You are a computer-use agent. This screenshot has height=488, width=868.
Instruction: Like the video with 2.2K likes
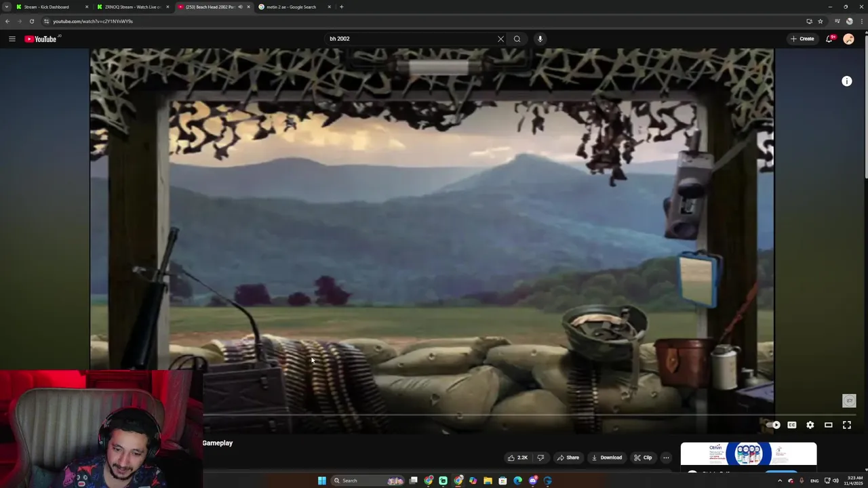[x=517, y=457]
